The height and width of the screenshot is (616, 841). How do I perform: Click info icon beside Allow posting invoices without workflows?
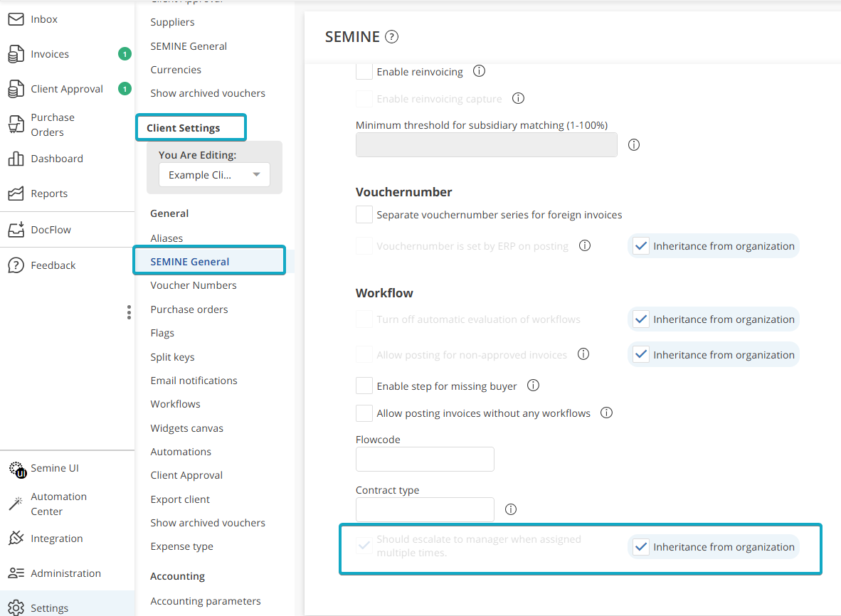click(606, 413)
